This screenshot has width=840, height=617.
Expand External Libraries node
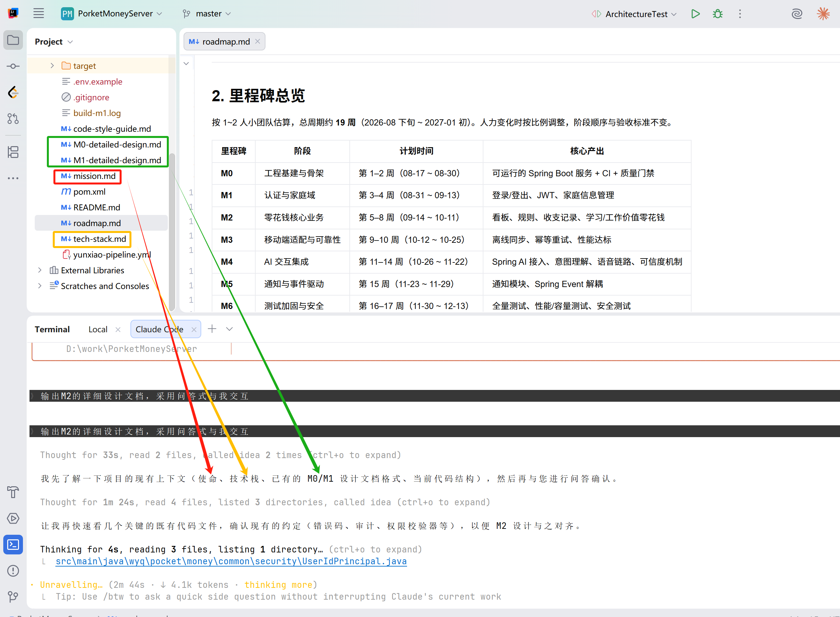[x=40, y=270]
